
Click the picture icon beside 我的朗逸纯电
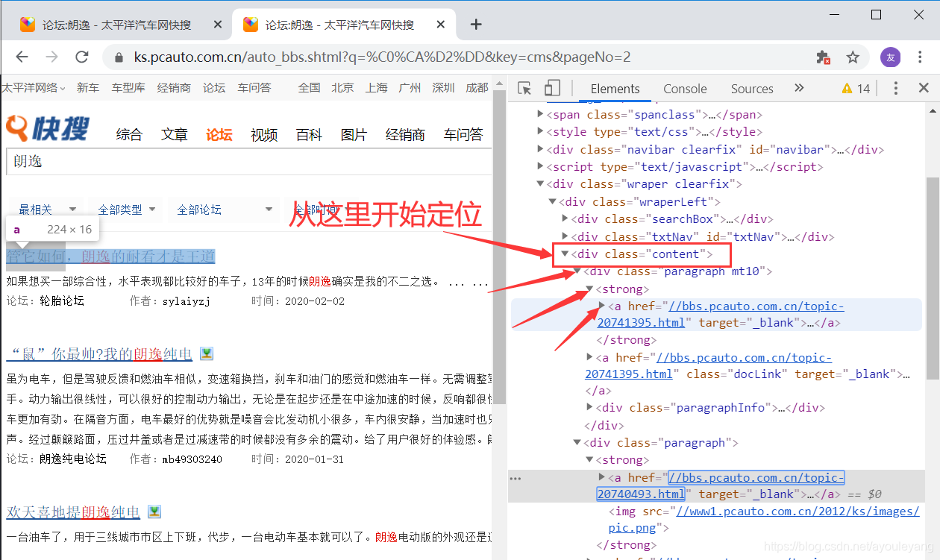coord(207,353)
